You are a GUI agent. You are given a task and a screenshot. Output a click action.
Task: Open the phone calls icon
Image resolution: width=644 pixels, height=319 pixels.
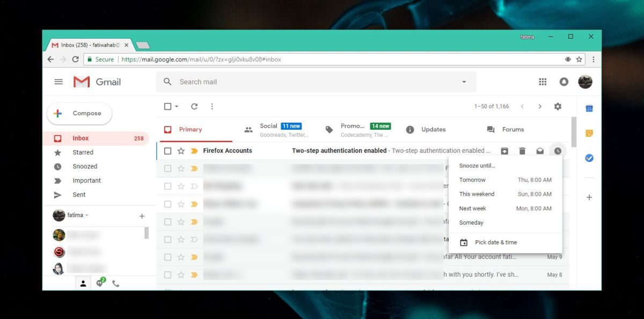[116, 284]
